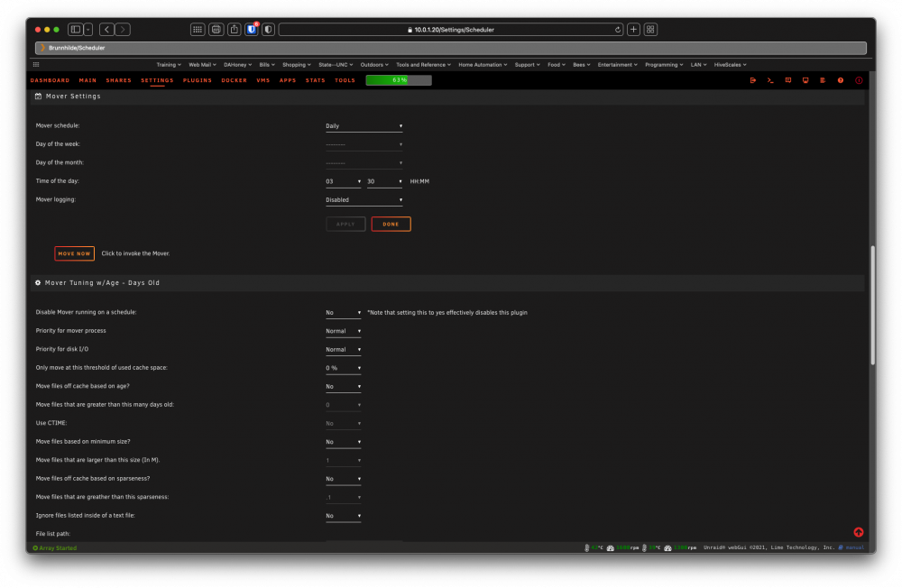902x588 pixels.
Task: Click the favorites bar grid icon
Action: [36, 64]
